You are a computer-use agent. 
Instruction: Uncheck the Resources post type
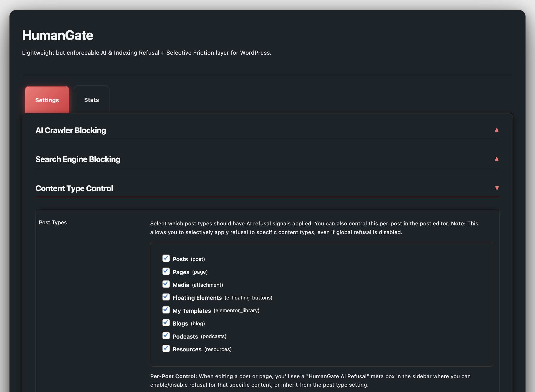click(x=166, y=349)
